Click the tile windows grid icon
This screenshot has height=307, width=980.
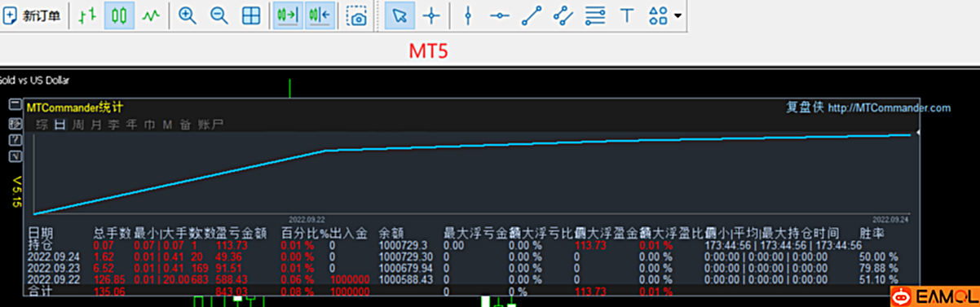click(251, 15)
